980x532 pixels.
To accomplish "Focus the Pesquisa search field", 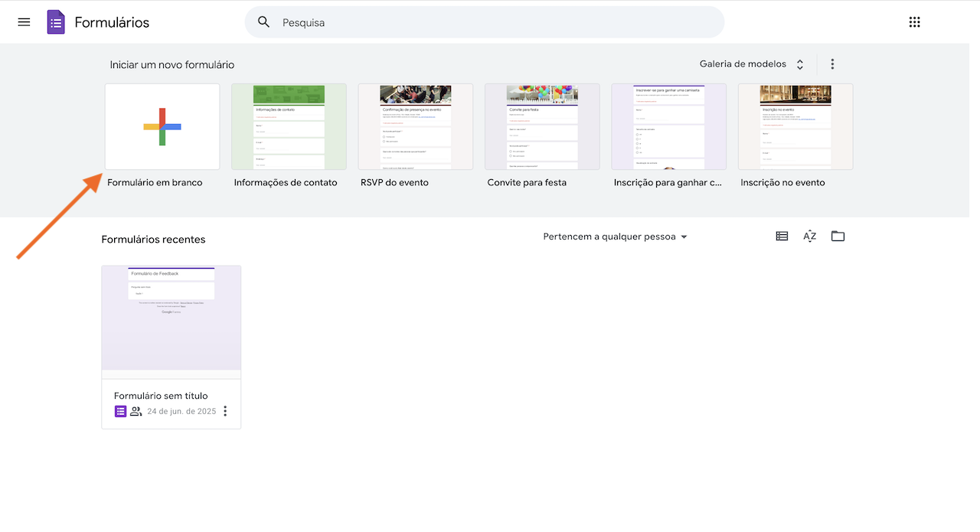I will [x=485, y=22].
